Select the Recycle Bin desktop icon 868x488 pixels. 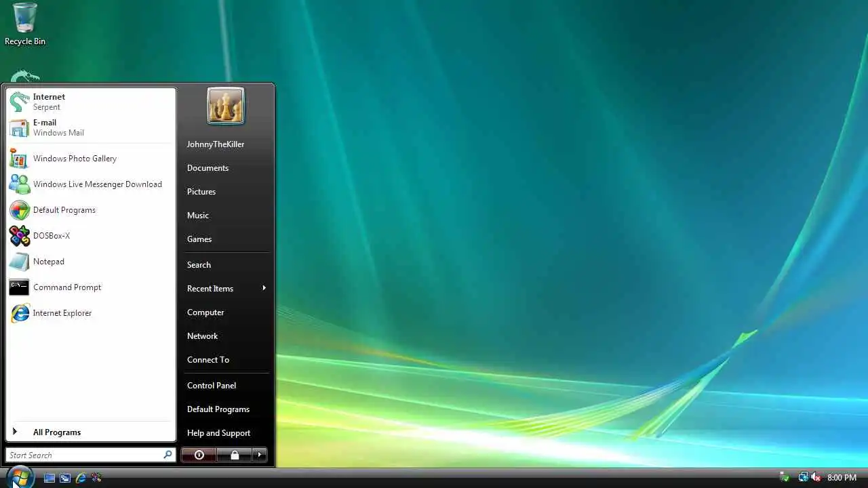[25, 24]
